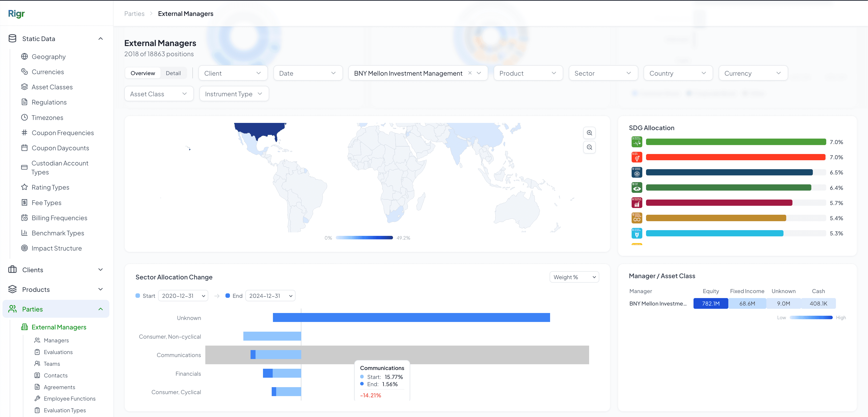This screenshot has width=868, height=417.
Task: Collapse the Parties section
Action: pyautogui.click(x=100, y=309)
